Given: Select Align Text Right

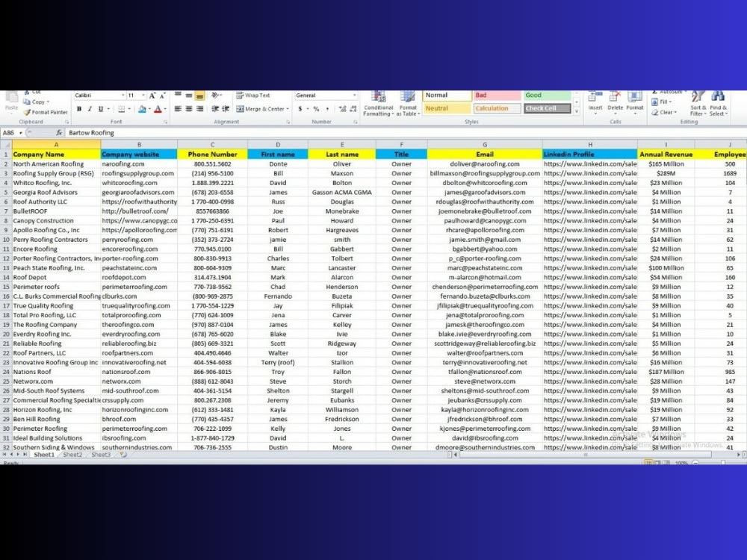Looking at the screenshot, I should point(199,109).
